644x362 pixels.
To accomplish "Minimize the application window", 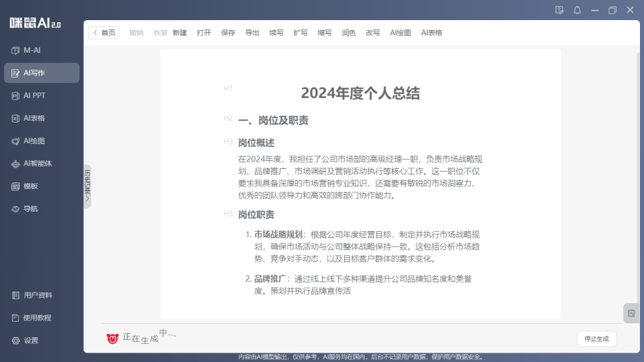I will coord(595,10).
